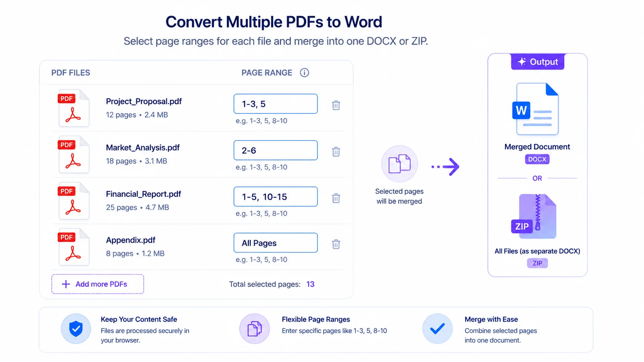Click the Merged Document label
The width and height of the screenshot is (644, 362).
click(x=537, y=147)
